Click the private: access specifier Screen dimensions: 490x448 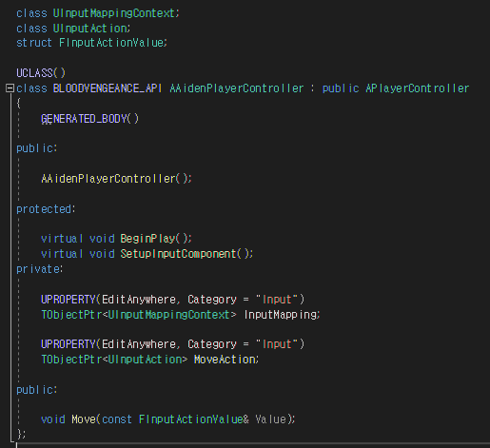tap(40, 269)
